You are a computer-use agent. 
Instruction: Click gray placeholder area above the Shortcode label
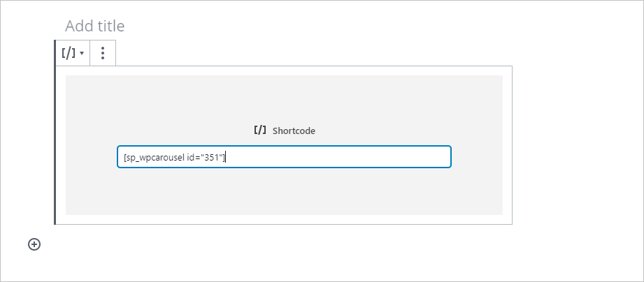[283, 98]
